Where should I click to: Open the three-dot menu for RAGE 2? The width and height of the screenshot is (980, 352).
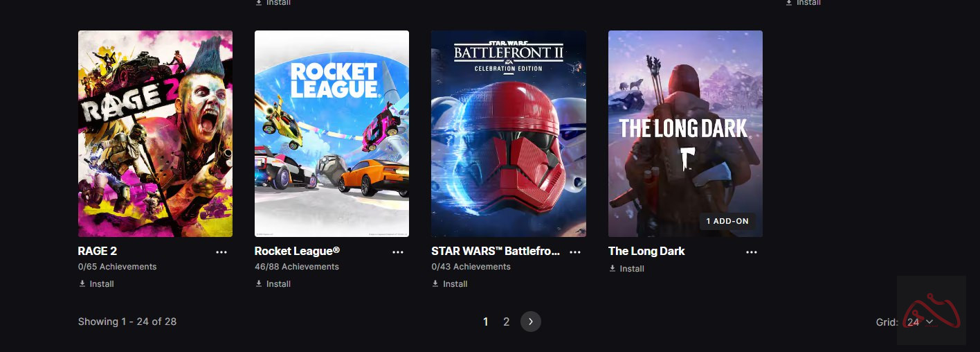tap(221, 252)
